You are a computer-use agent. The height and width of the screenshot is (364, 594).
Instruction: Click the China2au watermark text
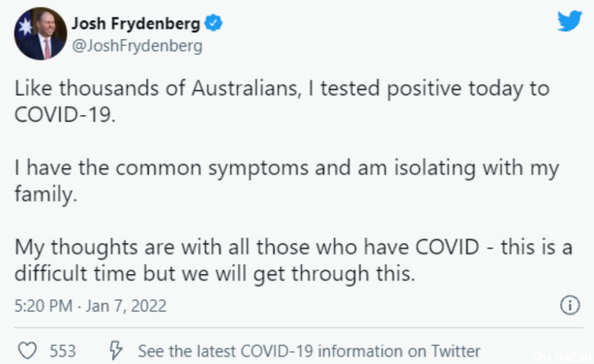coord(563,357)
